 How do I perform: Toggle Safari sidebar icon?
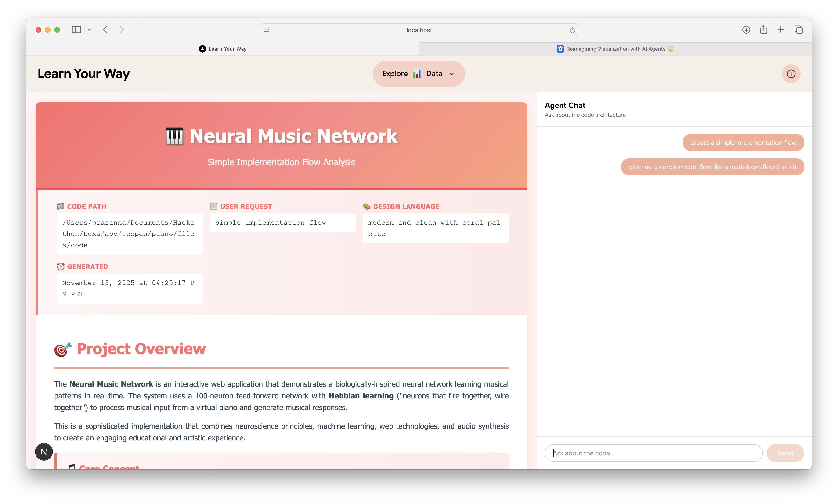[76, 30]
